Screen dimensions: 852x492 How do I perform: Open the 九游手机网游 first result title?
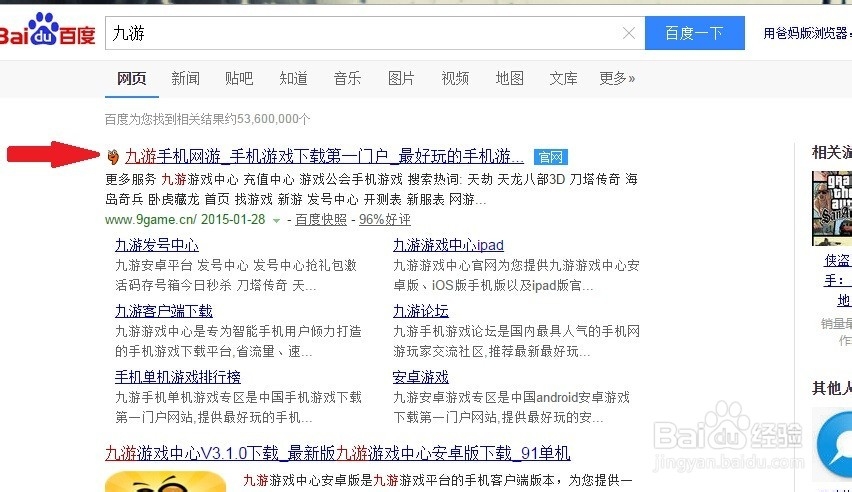pyautogui.click(x=324, y=157)
